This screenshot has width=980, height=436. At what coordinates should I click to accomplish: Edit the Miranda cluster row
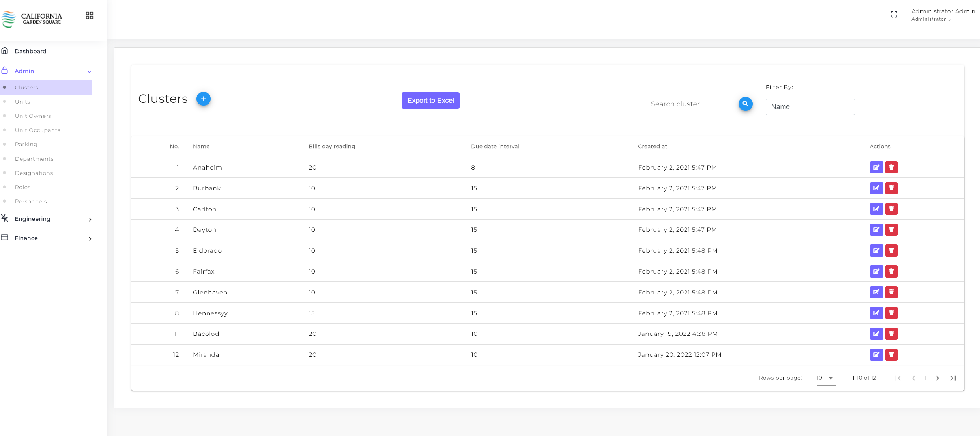point(876,355)
